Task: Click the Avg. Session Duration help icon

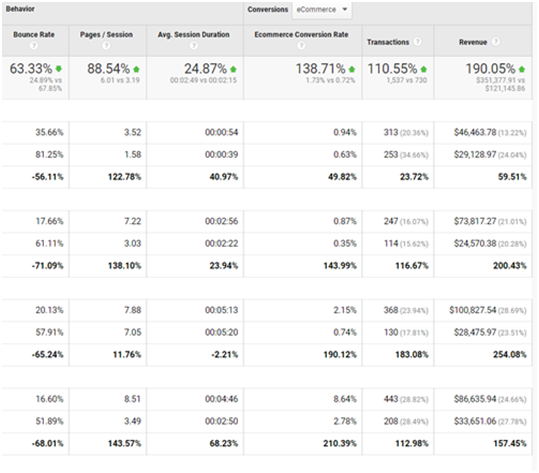Action: point(194,45)
